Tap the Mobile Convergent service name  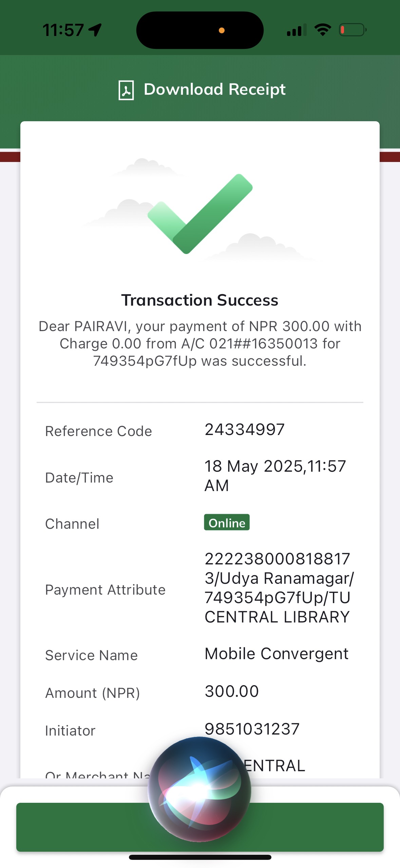[x=277, y=654]
